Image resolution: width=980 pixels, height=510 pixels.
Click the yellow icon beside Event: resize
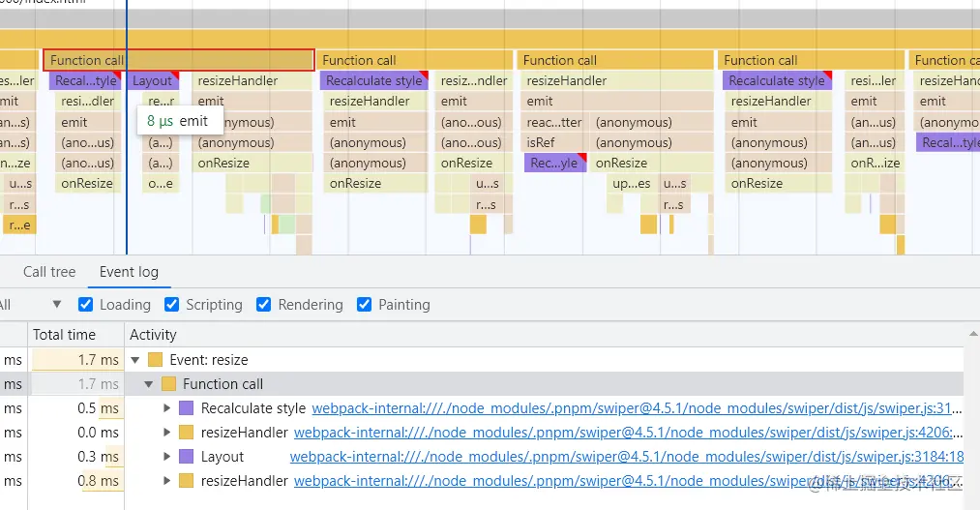[155, 360]
